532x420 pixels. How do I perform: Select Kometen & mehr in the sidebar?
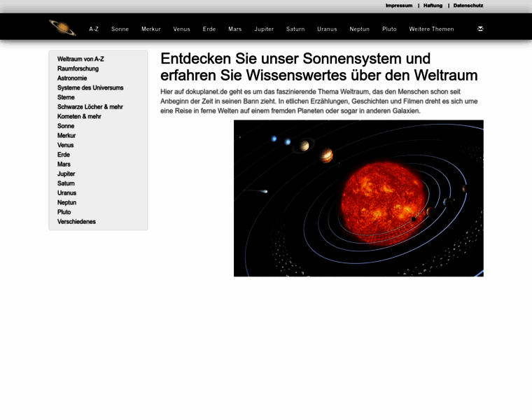[79, 116]
